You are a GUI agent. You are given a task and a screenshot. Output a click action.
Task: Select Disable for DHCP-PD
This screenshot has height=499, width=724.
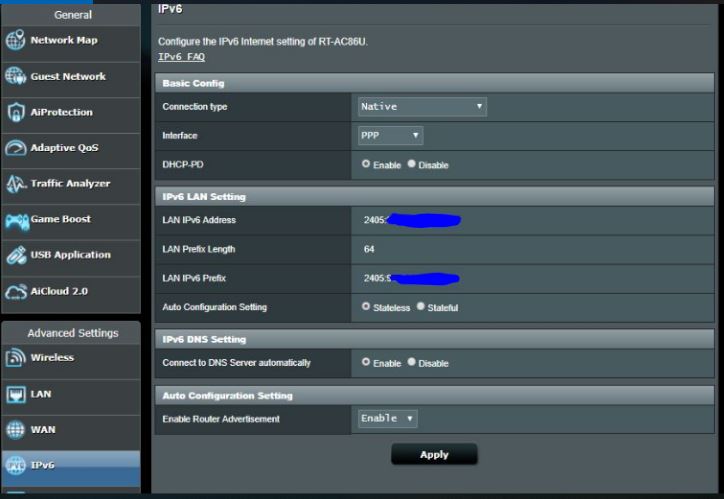coord(412,164)
